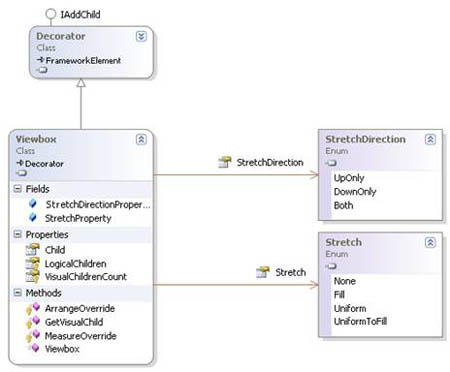Image resolution: width=450 pixels, height=372 pixels.
Task: Click the Stretch association property icon
Action: pos(263,272)
